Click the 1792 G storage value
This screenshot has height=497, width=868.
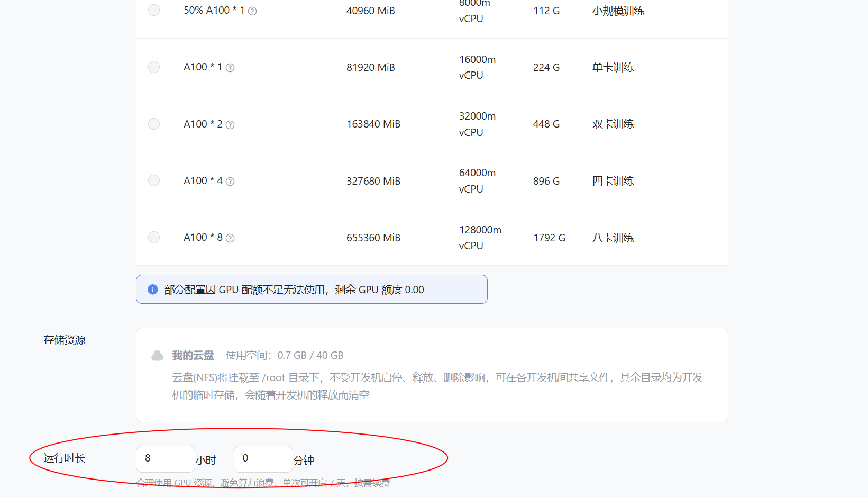tap(549, 238)
